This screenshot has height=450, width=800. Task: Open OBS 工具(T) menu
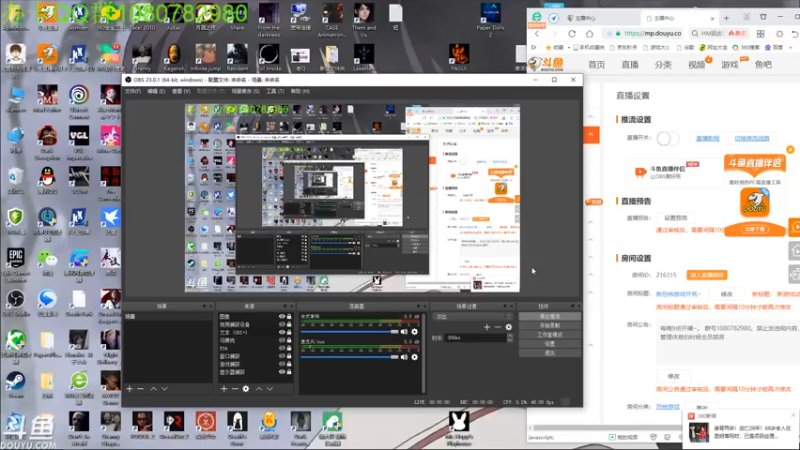click(x=275, y=91)
